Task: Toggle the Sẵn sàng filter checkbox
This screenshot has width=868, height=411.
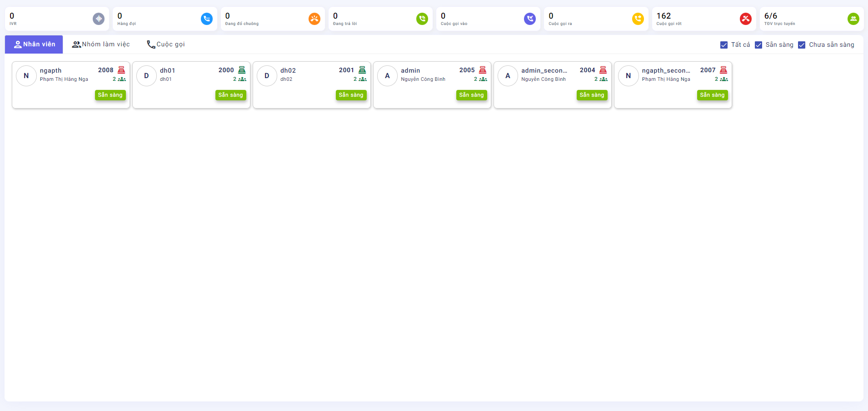Action: [x=758, y=45]
